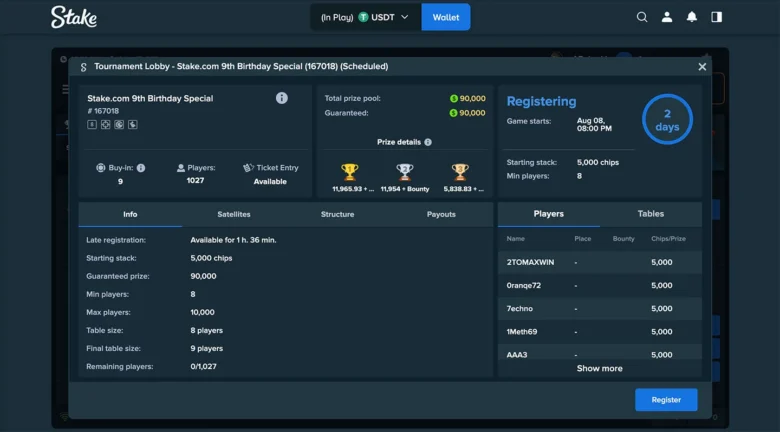This screenshot has height=432, width=780.
Task: Switch to the Info tab
Action: 130,215
